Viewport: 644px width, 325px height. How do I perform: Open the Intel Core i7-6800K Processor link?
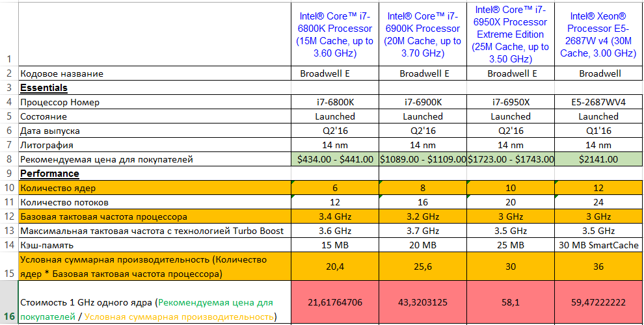pos(335,34)
